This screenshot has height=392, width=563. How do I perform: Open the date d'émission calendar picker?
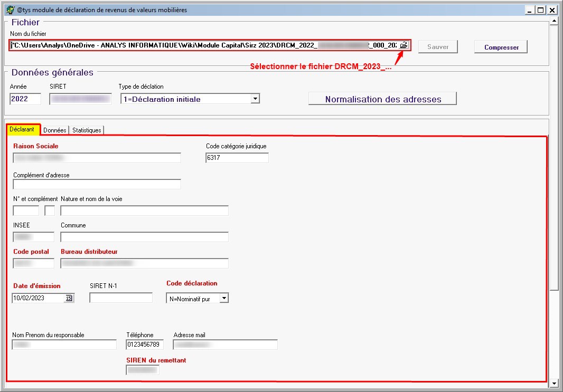click(x=69, y=298)
